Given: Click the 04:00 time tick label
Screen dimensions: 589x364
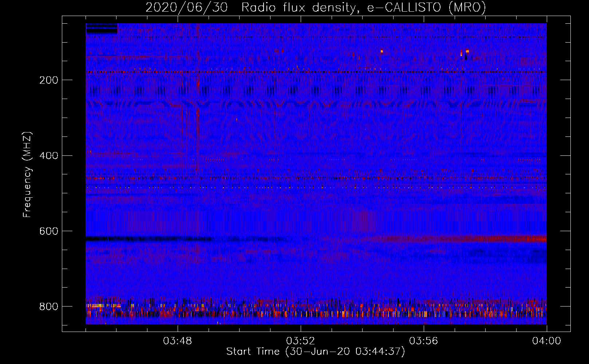Looking at the screenshot, I should (x=547, y=341).
